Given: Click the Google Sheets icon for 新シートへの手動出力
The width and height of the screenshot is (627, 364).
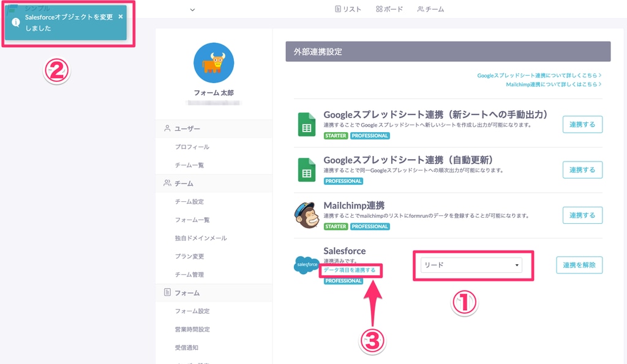Looking at the screenshot, I should (x=307, y=124).
